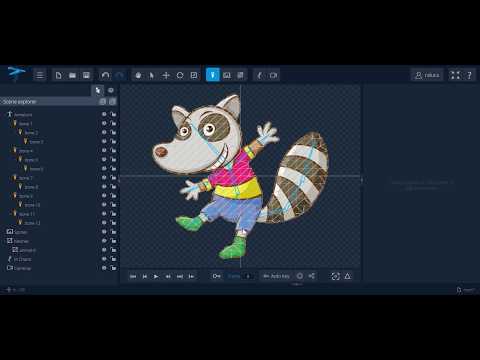This screenshot has width=480, height=360.
Task: Click the nodes share icon in timeline bar
Action: tap(312, 276)
